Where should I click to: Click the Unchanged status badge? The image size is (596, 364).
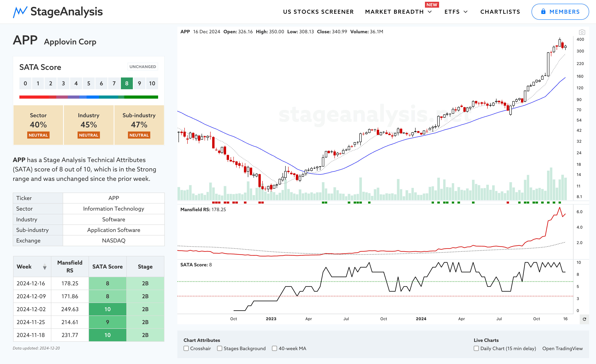(x=143, y=67)
